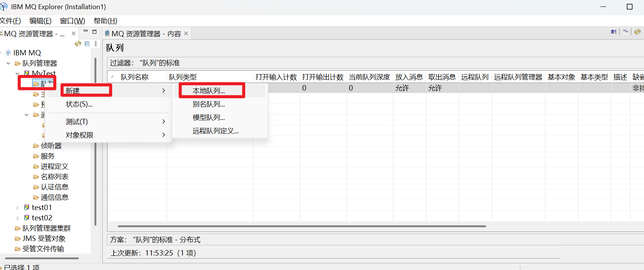Sort by the 队列类型 column header
This screenshot has width=644, height=270.
coord(210,77)
